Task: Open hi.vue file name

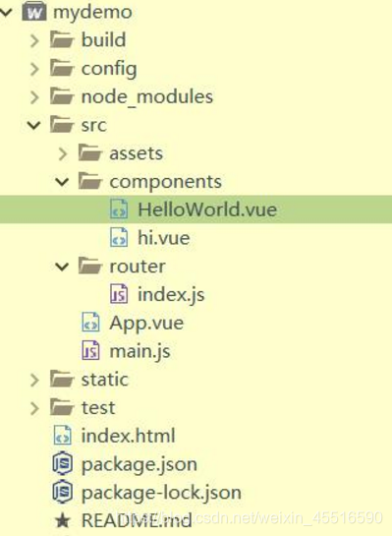Action: (x=163, y=238)
